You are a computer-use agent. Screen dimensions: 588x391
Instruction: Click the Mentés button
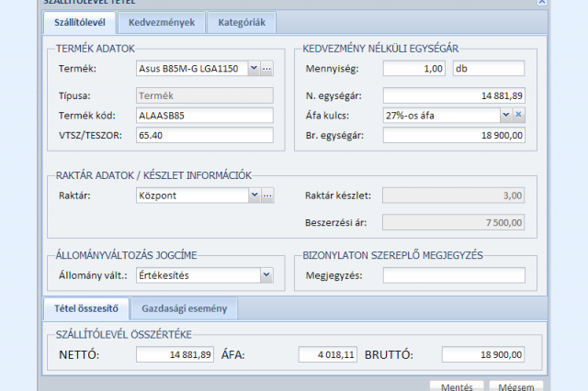457,386
